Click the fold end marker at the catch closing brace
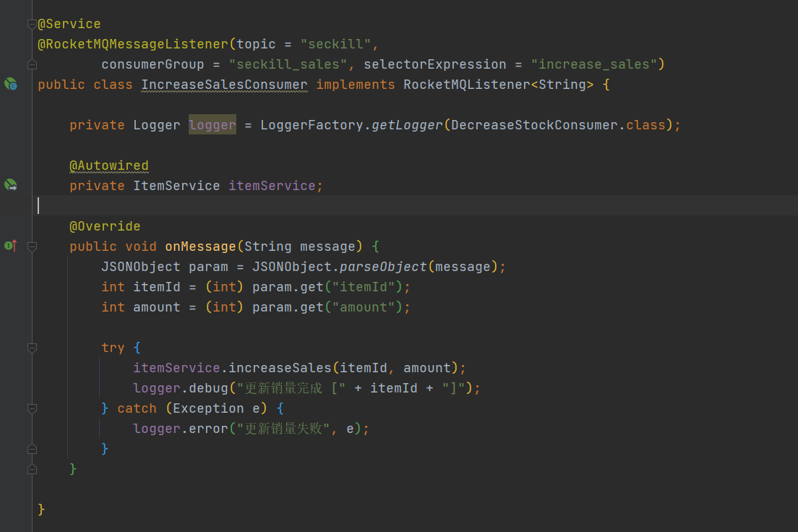This screenshot has height=532, width=798. 32,448
